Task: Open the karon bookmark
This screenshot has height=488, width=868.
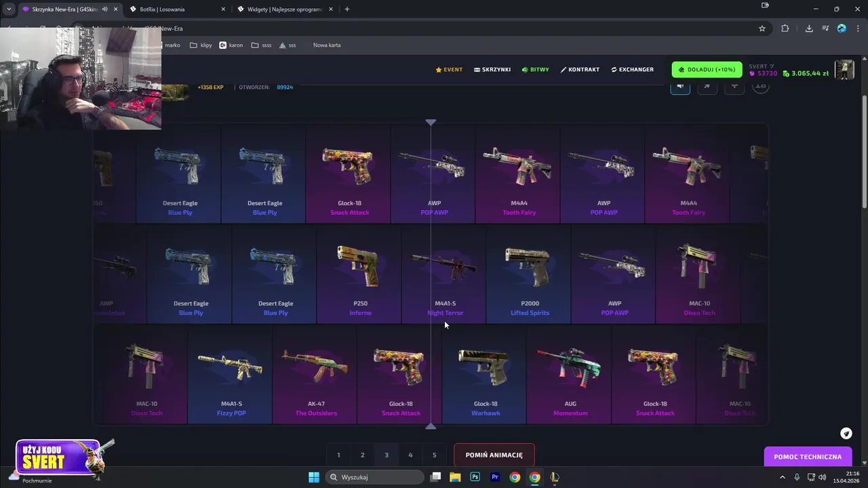Action: click(231, 45)
